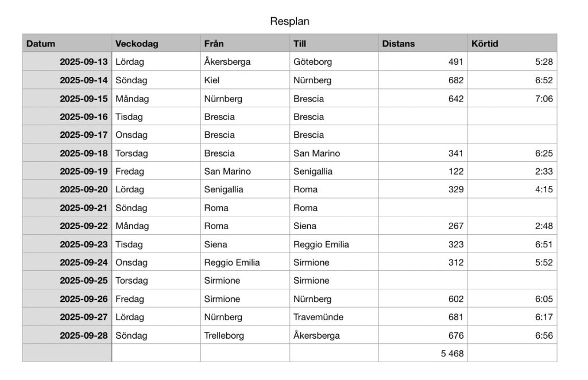Viewport: 588px width, 380px height.
Task: Select the driving time cell 7:06
Action: click(x=543, y=98)
